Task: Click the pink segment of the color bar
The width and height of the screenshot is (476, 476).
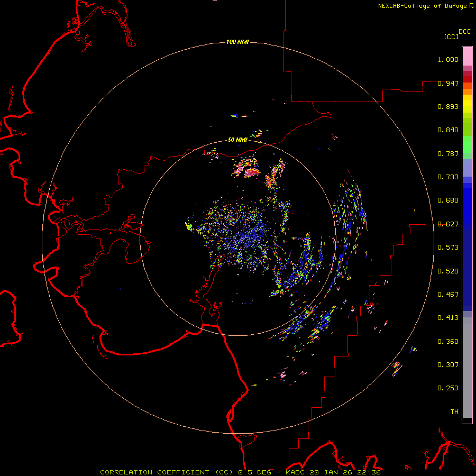Action: point(467,56)
